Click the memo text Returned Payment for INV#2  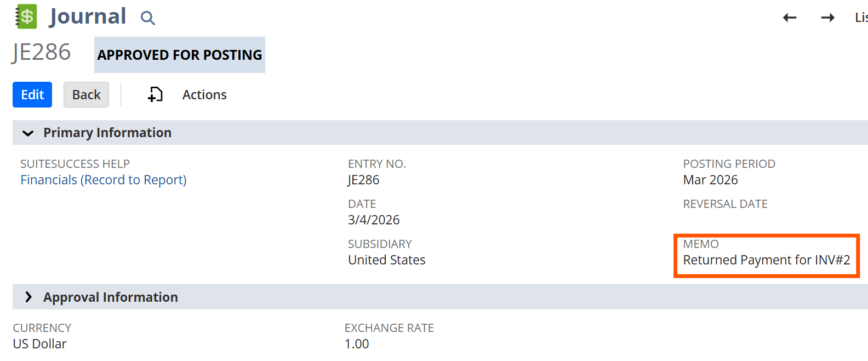tap(766, 260)
